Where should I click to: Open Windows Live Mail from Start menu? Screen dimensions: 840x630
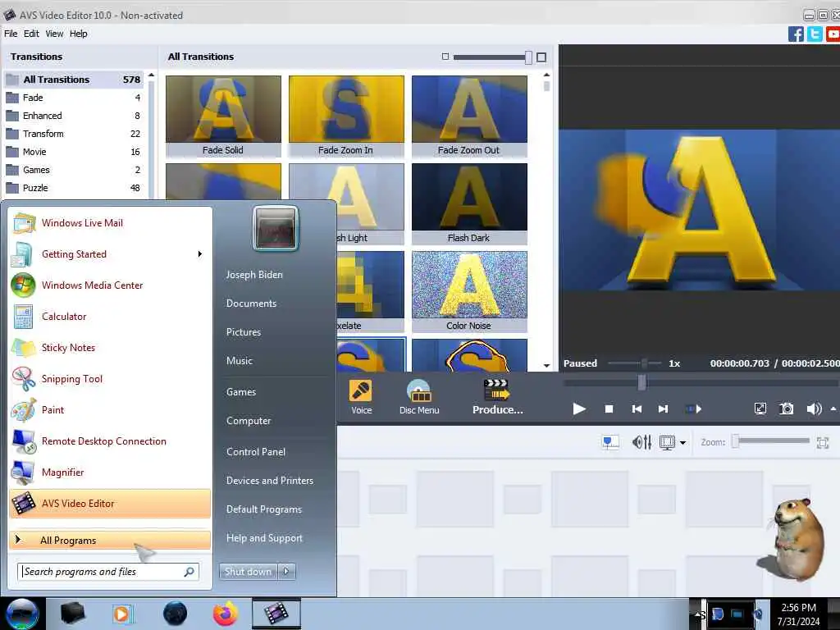(x=110, y=223)
